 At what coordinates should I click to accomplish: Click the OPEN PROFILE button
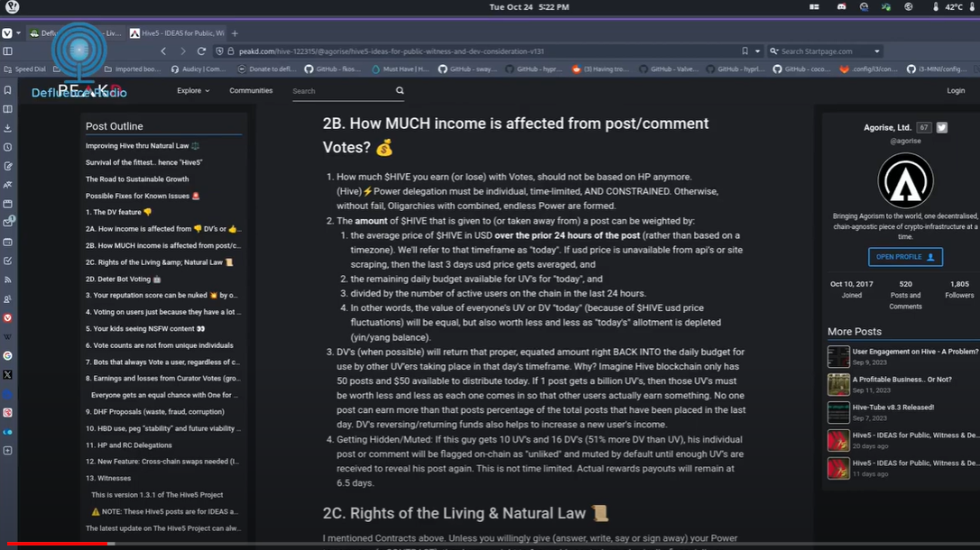(905, 257)
